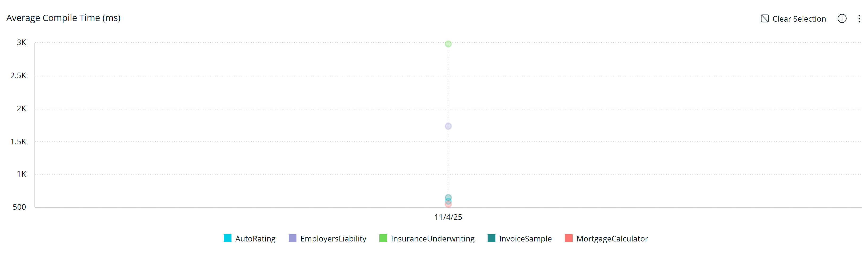Select the purple EmployersLiability data point

448,126
